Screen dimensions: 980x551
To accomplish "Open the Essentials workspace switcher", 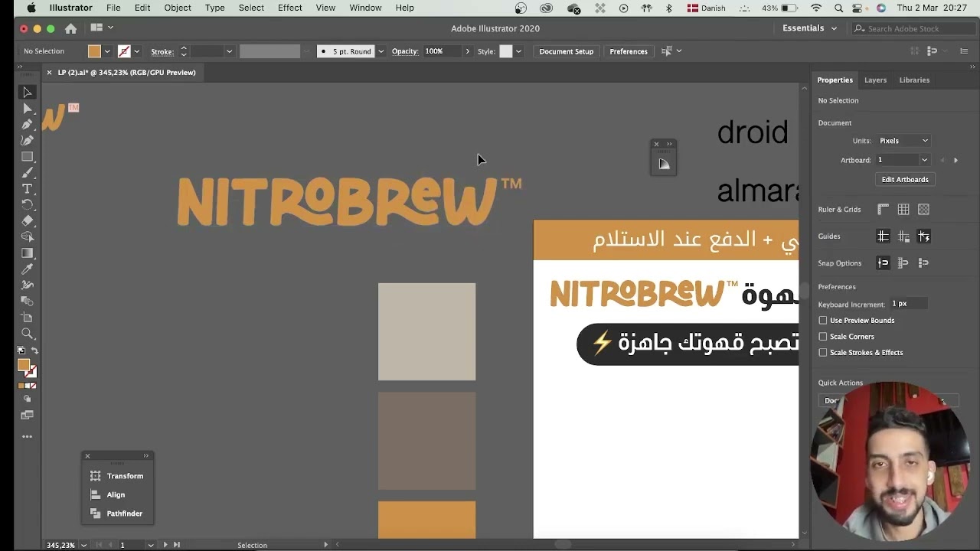I will pyautogui.click(x=809, y=28).
